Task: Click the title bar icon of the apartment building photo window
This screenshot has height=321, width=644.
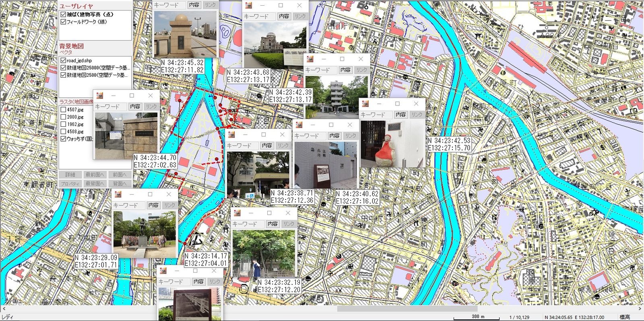Action: (x=310, y=59)
